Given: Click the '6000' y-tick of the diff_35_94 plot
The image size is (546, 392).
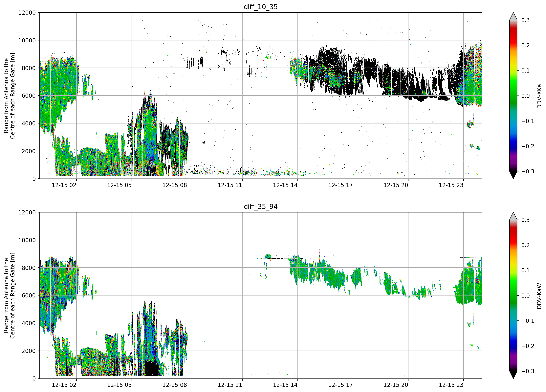Looking at the screenshot, I should 29,296.
